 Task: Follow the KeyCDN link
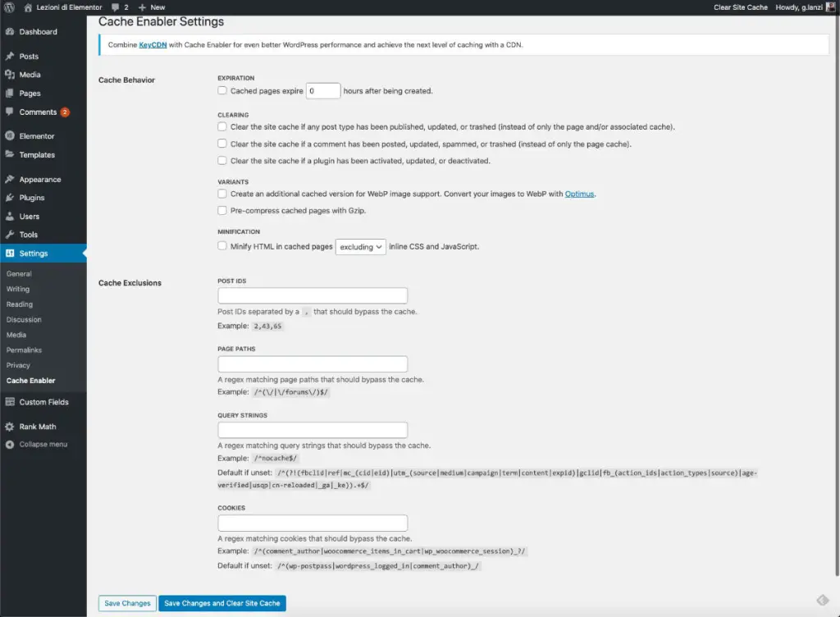[x=153, y=45]
